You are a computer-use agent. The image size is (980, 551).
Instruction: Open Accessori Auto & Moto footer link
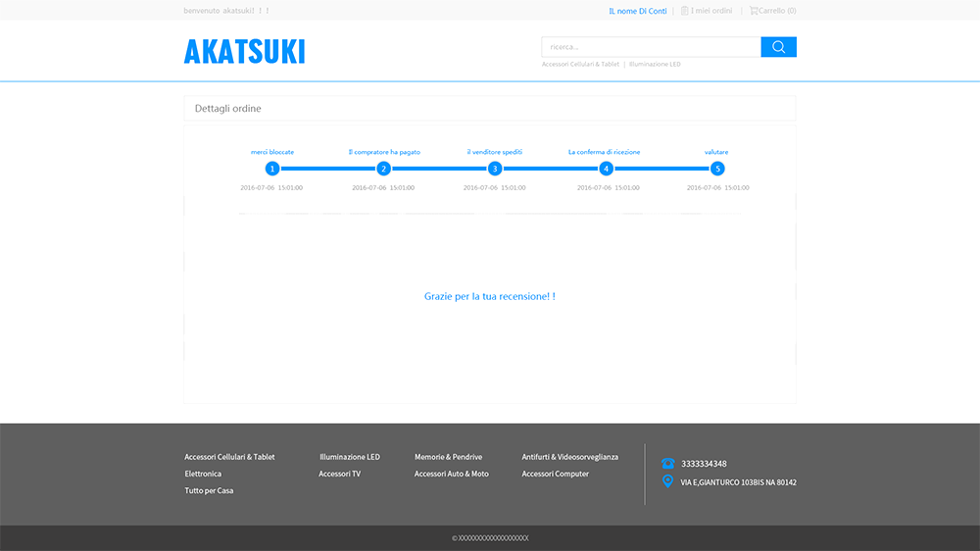451,474
